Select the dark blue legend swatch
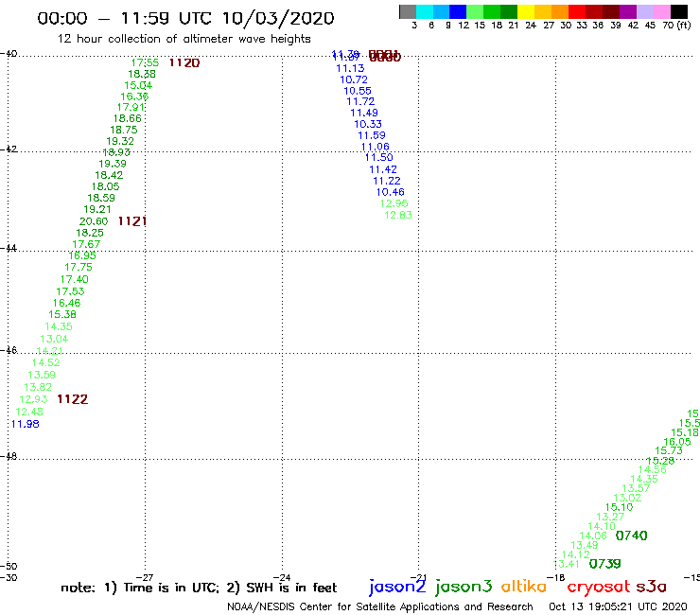700x615 pixels. pyautogui.click(x=458, y=11)
